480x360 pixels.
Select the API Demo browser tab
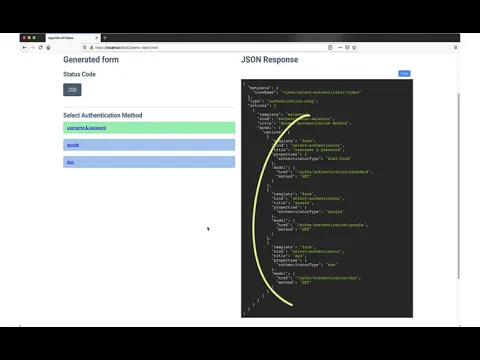tap(73, 38)
